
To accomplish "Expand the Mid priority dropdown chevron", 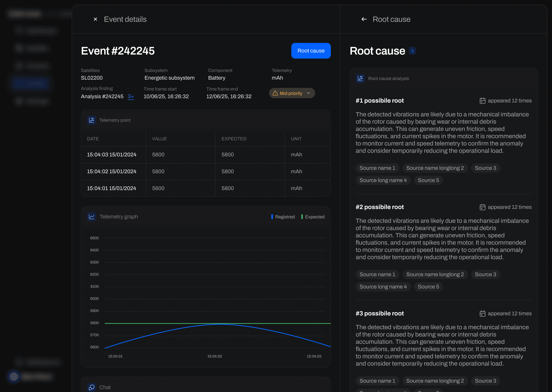I will [308, 93].
